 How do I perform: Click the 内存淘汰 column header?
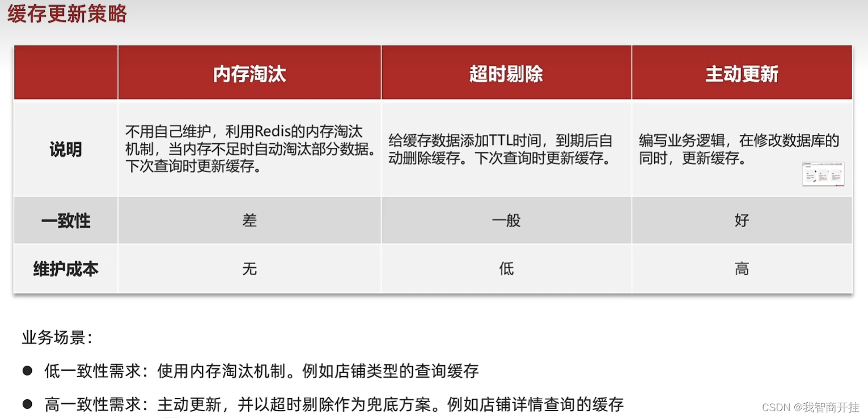[x=249, y=74]
